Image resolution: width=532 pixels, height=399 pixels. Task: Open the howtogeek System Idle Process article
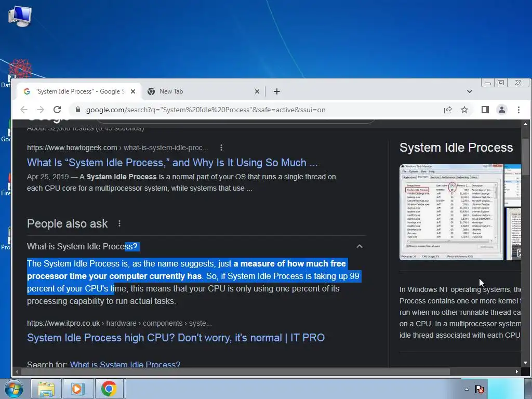[x=172, y=163]
